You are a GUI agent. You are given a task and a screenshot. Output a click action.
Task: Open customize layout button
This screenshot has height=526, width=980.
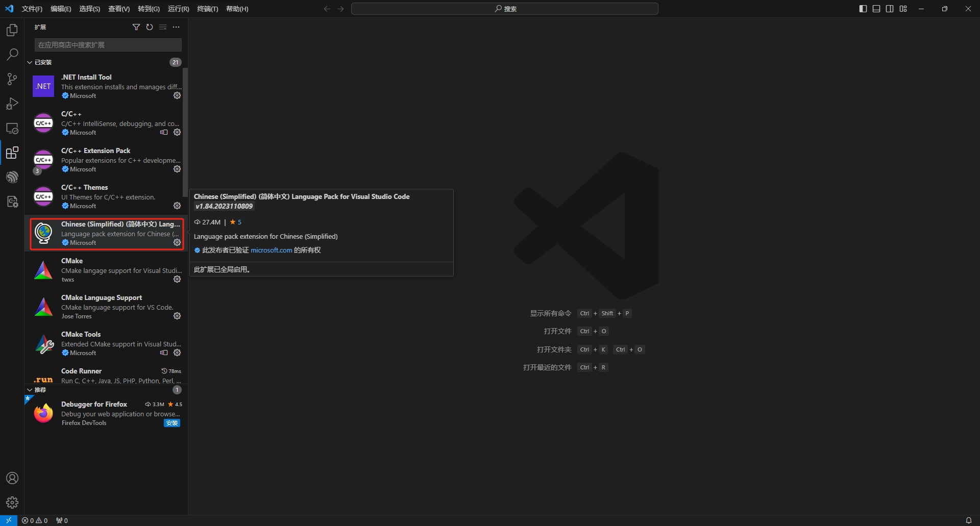903,9
